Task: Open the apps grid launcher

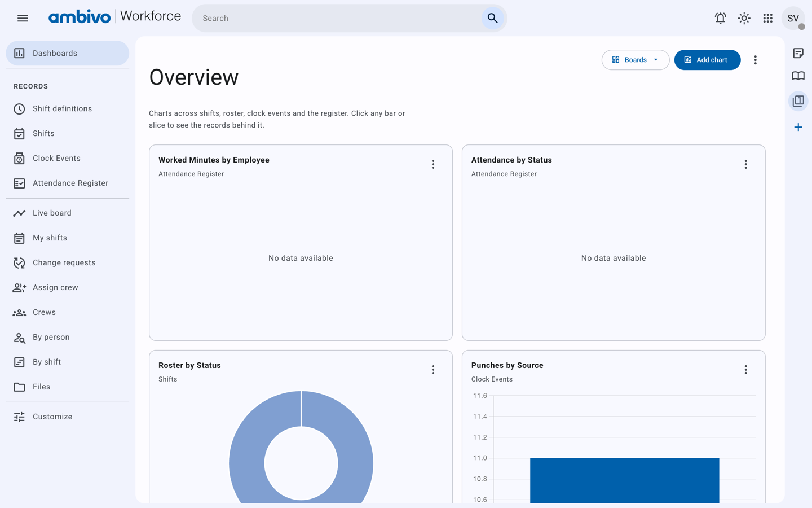Action: point(767,18)
